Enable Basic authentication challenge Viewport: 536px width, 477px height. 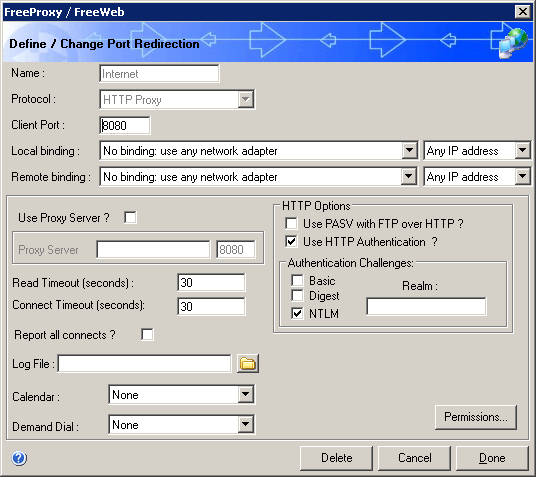click(297, 280)
